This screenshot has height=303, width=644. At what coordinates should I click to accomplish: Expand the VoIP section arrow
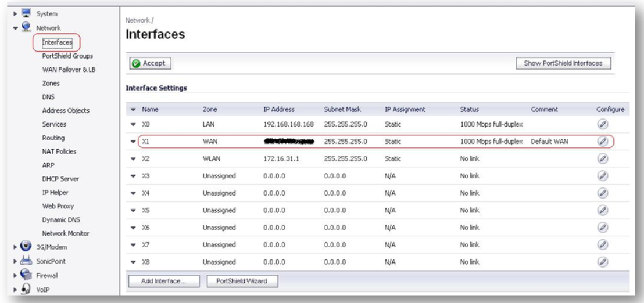[x=14, y=289]
